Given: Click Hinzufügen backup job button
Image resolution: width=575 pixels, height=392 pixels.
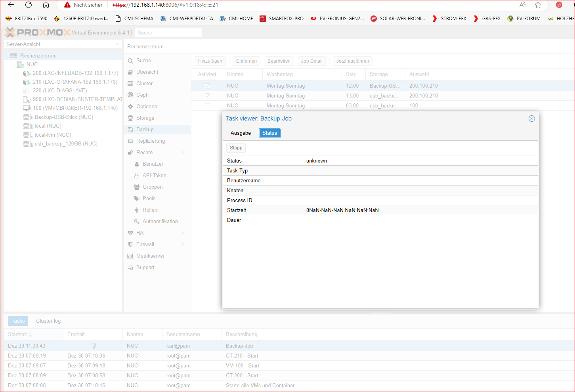Looking at the screenshot, I should [210, 61].
